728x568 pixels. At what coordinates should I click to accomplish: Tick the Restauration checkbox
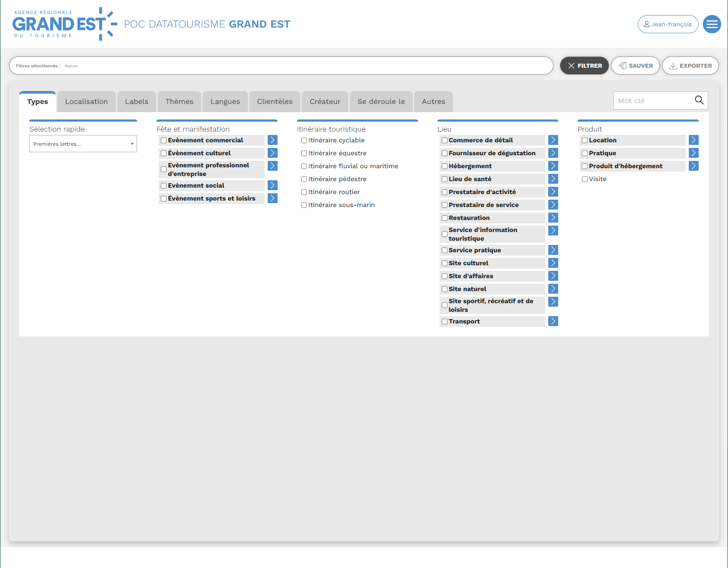tap(444, 218)
